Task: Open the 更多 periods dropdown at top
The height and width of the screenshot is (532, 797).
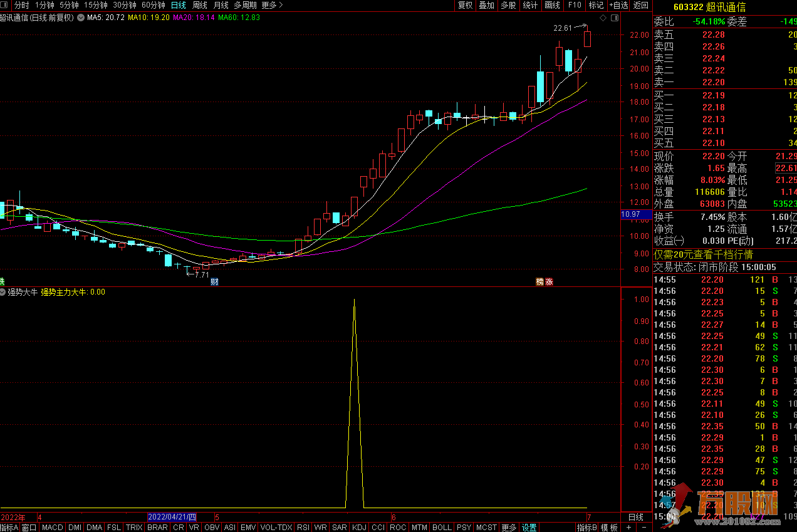Action: [272, 5]
